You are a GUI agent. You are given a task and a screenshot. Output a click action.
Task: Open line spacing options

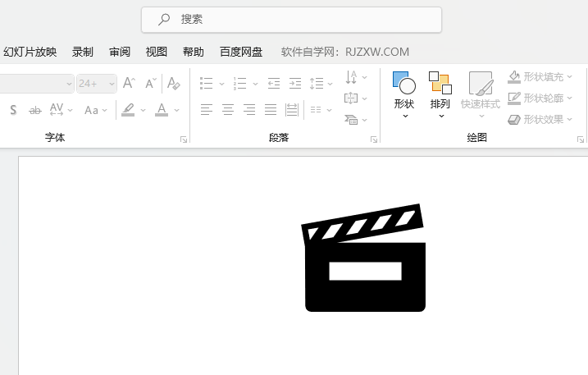pyautogui.click(x=321, y=84)
